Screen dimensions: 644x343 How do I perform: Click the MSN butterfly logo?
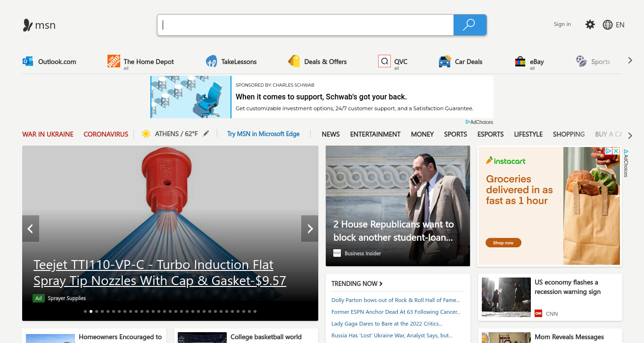coord(28,25)
